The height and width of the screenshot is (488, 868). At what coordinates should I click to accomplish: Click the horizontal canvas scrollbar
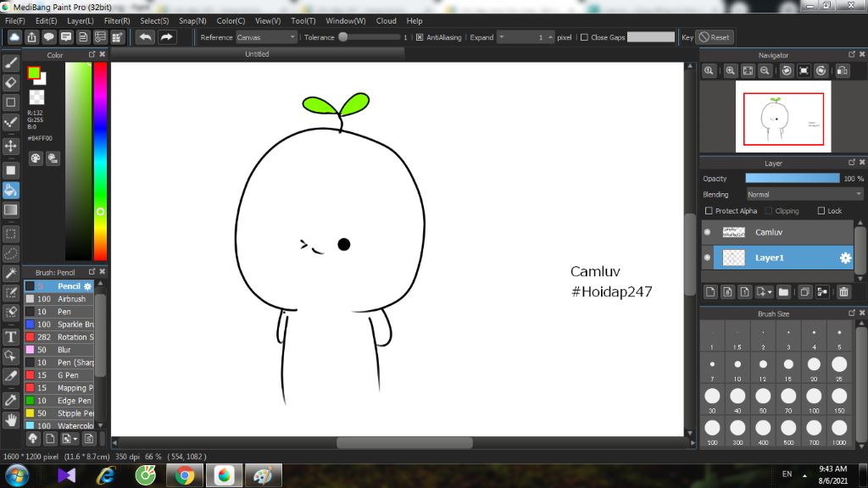(404, 442)
